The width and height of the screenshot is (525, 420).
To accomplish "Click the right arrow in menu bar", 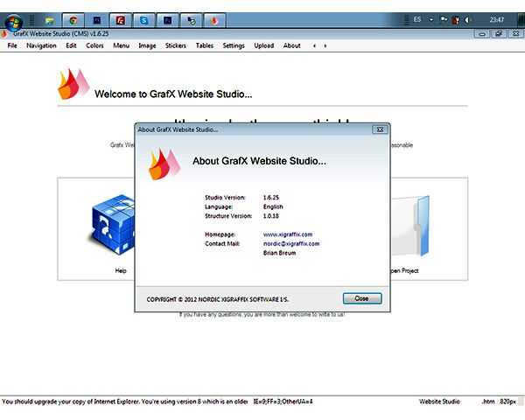I will click(x=325, y=45).
